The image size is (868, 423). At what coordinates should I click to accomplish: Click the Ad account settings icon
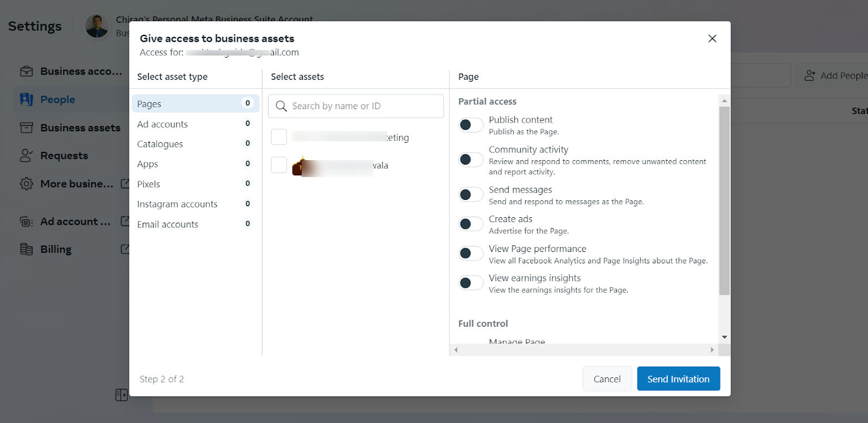27,222
